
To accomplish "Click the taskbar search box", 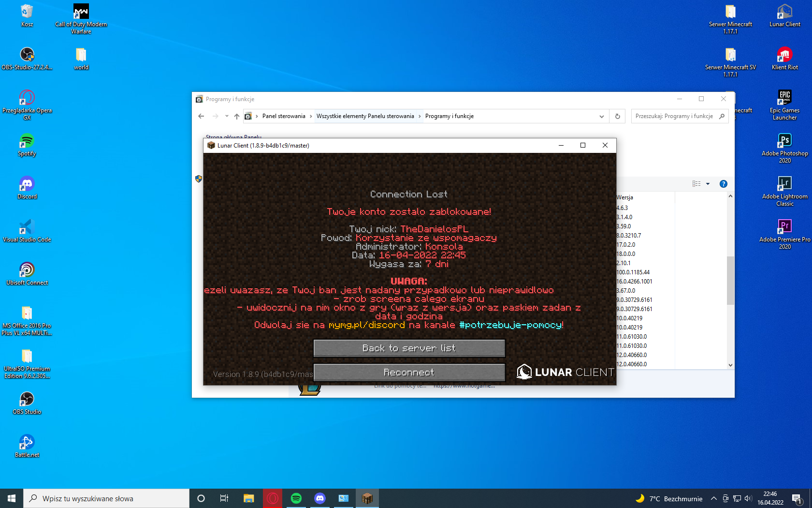I will tap(106, 498).
